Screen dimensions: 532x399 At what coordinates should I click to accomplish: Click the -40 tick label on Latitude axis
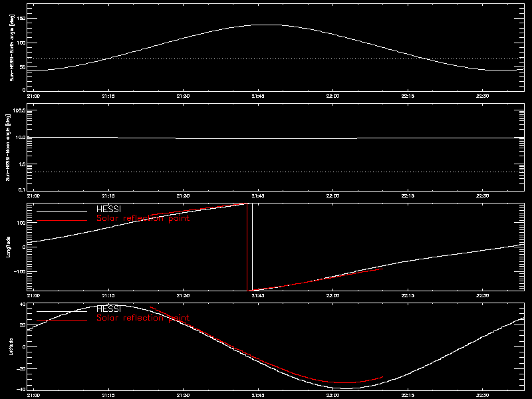[22, 389]
